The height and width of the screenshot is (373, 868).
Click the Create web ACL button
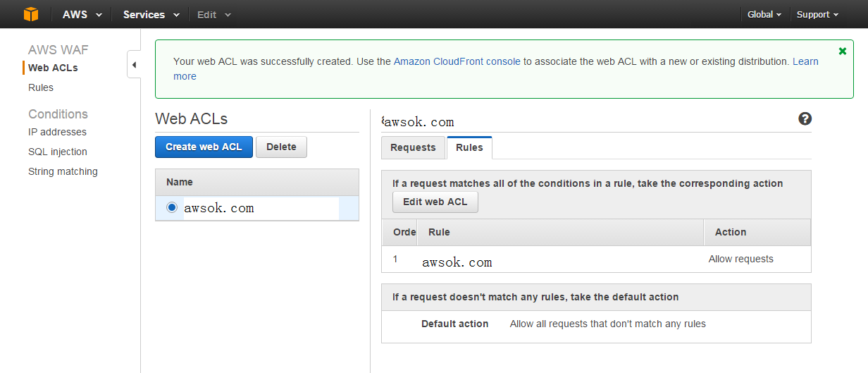[x=204, y=147]
